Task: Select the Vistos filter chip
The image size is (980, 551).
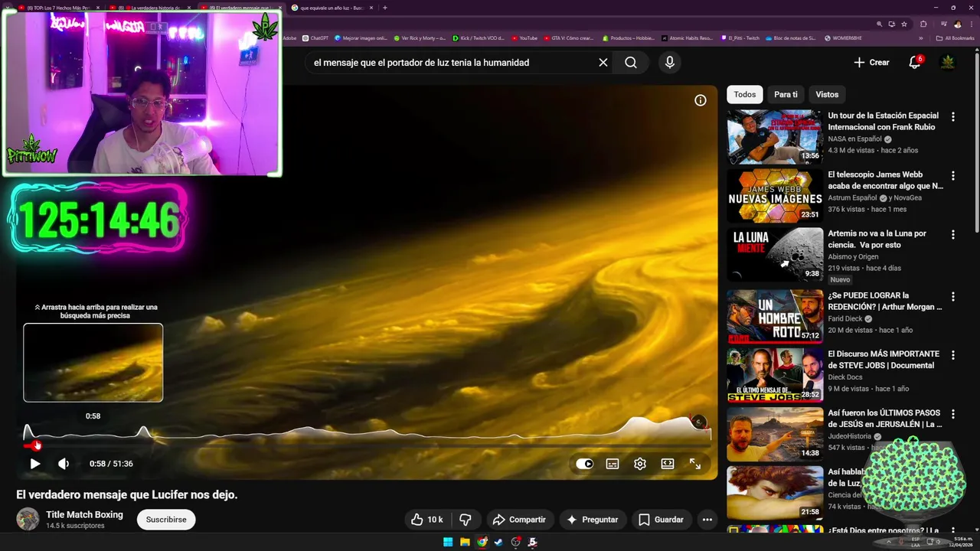Action: pos(827,95)
